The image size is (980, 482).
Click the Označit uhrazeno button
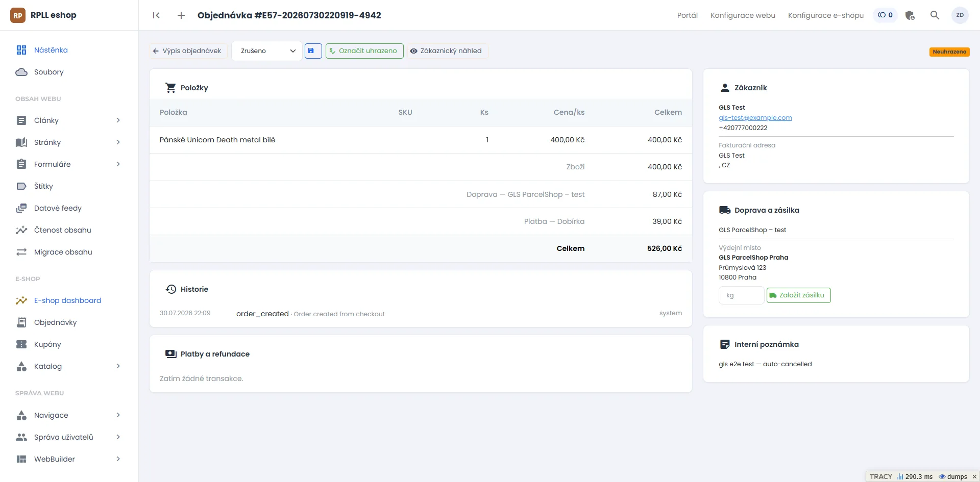(x=364, y=51)
